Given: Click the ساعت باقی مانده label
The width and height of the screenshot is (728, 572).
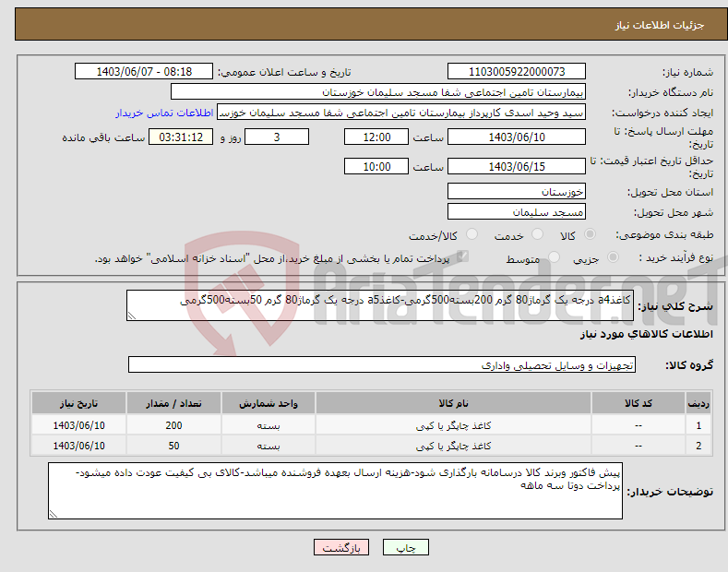Looking at the screenshot, I should pos(103,137).
